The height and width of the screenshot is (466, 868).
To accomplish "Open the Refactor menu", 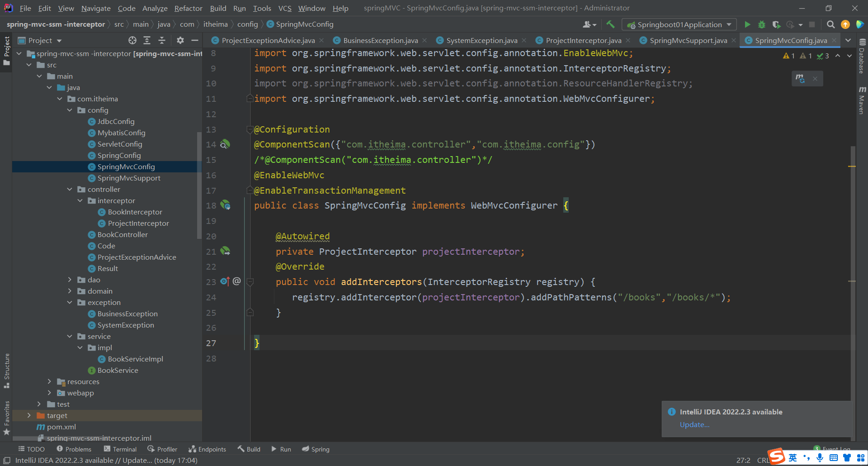I will click(188, 8).
